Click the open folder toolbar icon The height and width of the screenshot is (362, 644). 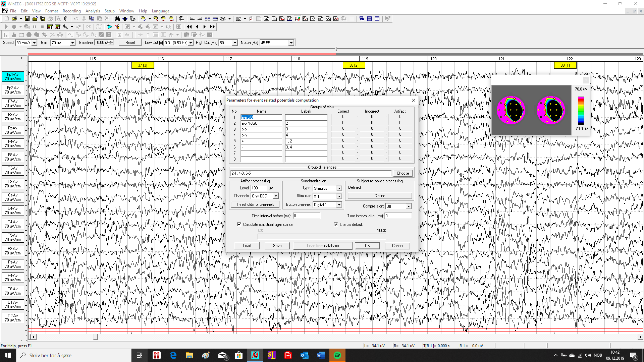coord(14,19)
